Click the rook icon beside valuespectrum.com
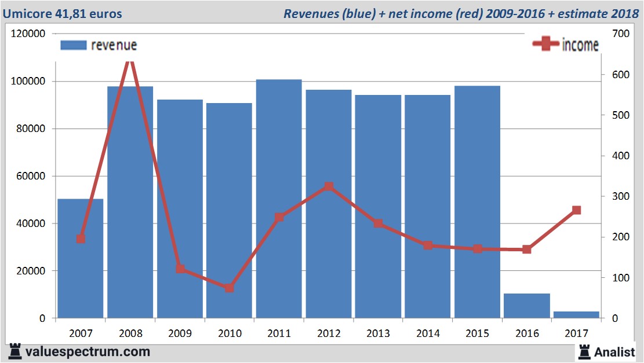This screenshot has width=644, height=363. tap(15, 352)
